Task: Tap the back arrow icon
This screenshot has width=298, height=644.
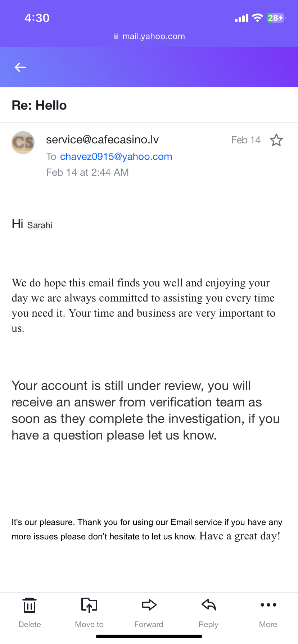Action: pos(20,67)
